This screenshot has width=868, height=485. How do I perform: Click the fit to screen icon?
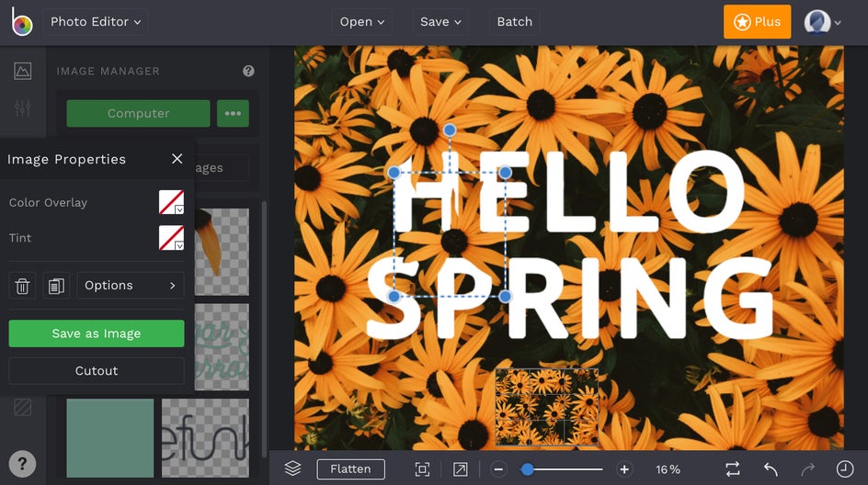tap(422, 469)
